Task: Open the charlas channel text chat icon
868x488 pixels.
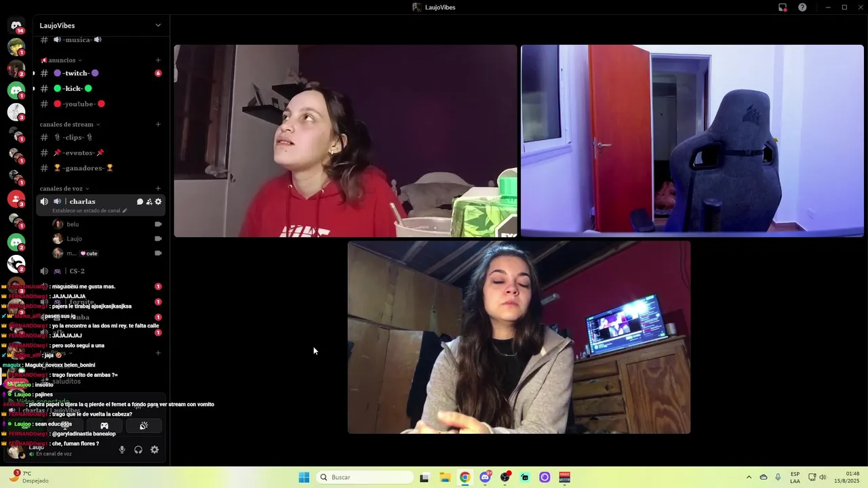Action: pyautogui.click(x=140, y=201)
